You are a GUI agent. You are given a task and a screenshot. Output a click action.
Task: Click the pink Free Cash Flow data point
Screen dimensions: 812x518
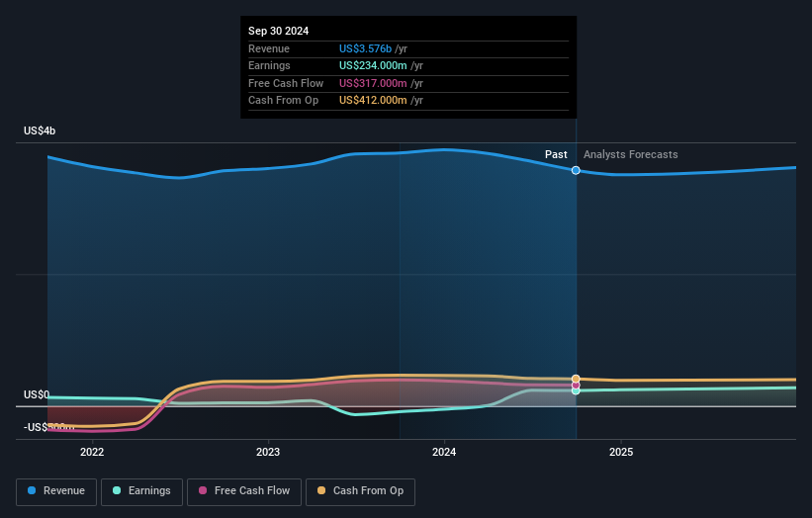click(x=576, y=386)
